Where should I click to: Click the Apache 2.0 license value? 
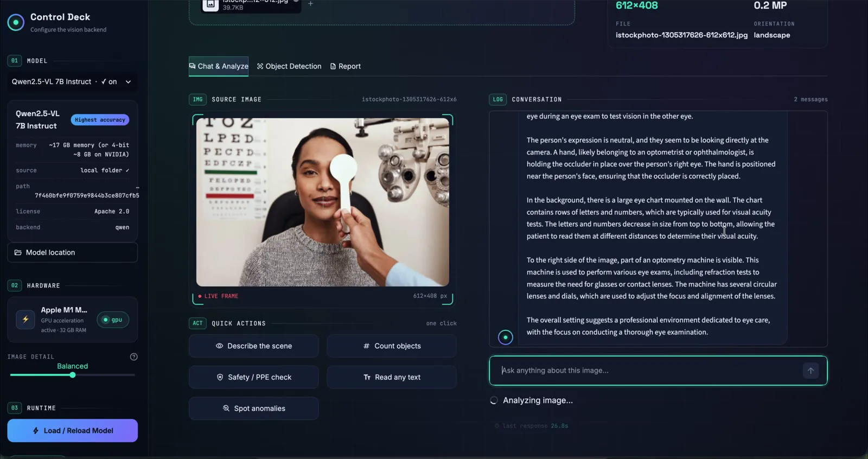tap(112, 212)
